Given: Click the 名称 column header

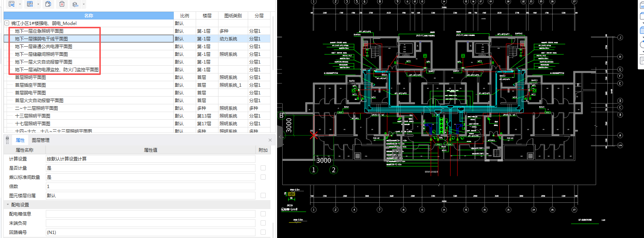Looking at the screenshot, I should click(x=89, y=16).
